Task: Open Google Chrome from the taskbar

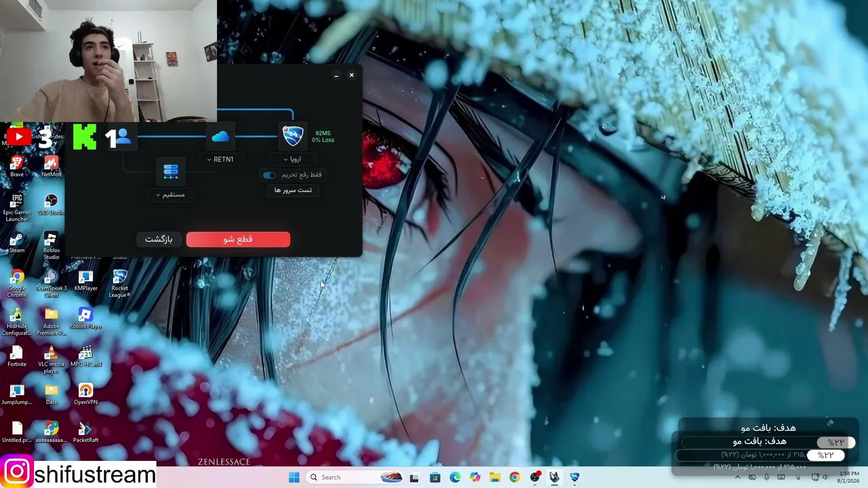Action: 515,477
